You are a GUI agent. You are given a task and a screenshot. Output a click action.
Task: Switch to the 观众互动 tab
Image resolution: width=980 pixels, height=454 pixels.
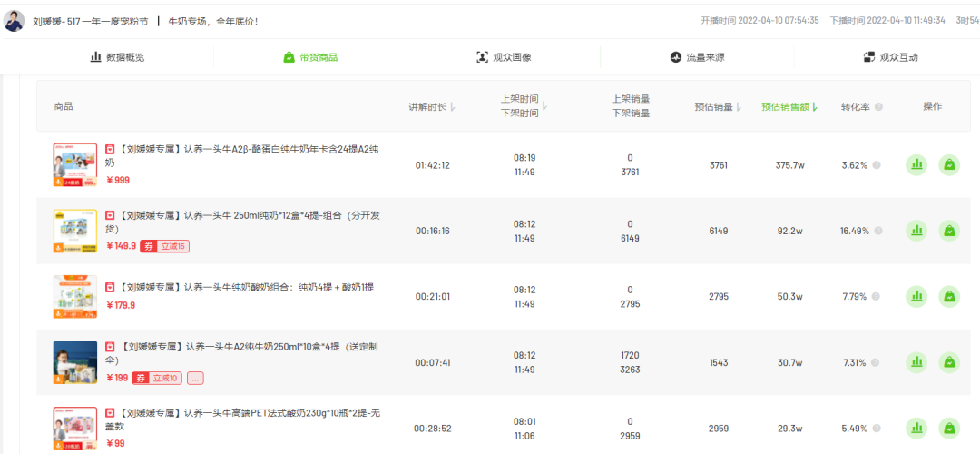pos(890,57)
